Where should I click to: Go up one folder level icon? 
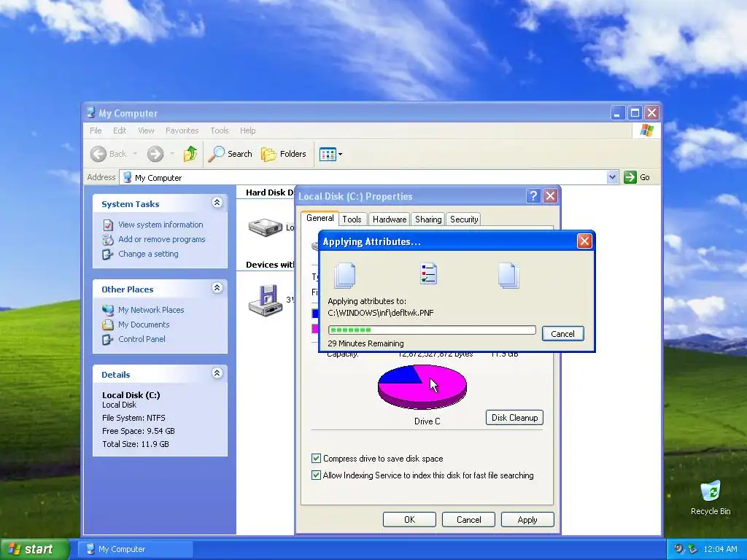pyautogui.click(x=190, y=154)
